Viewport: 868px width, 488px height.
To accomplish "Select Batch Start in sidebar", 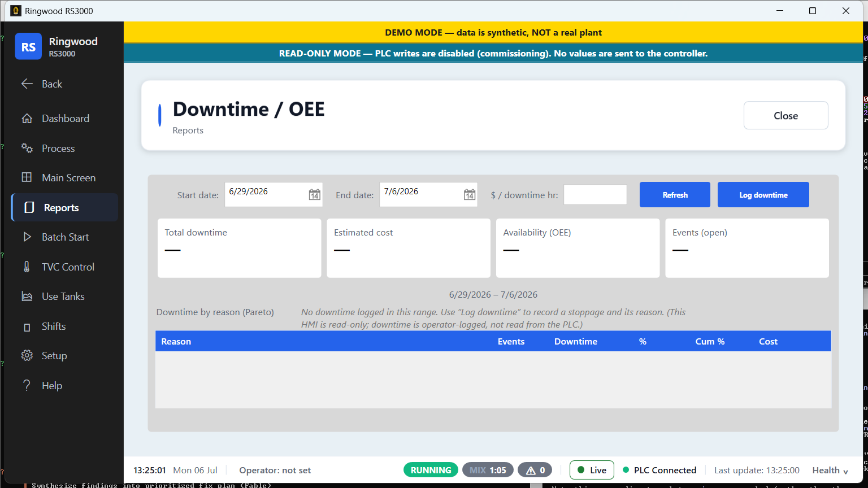I will pos(64,237).
